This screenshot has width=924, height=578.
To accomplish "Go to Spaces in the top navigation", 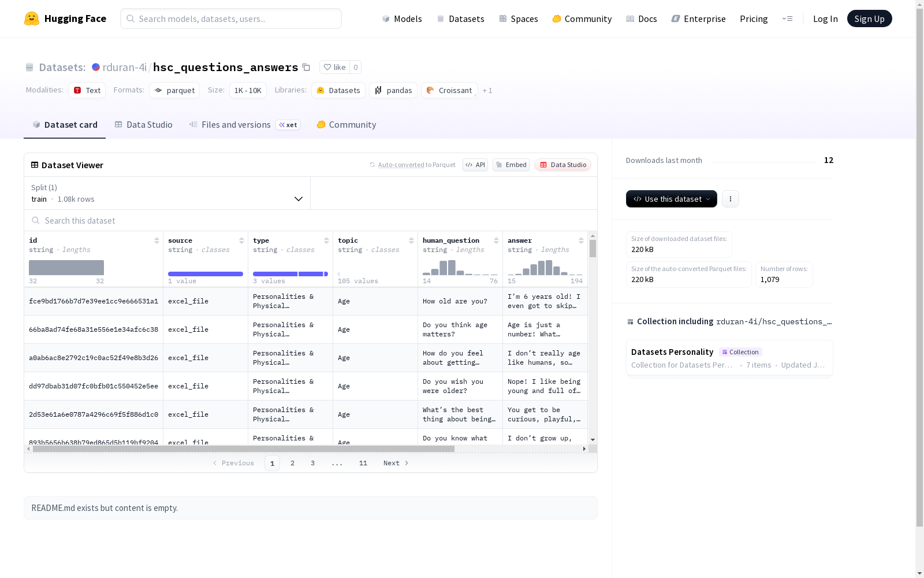I will [x=519, y=18].
